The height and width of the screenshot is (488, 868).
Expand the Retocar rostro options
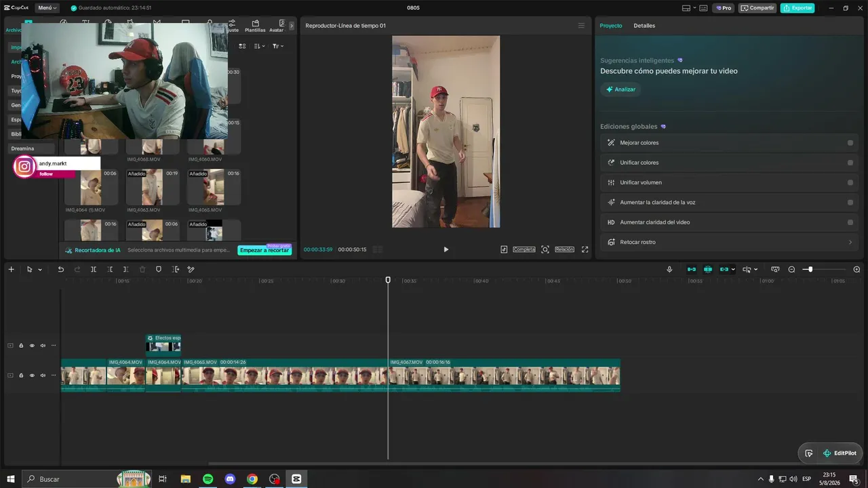850,242
